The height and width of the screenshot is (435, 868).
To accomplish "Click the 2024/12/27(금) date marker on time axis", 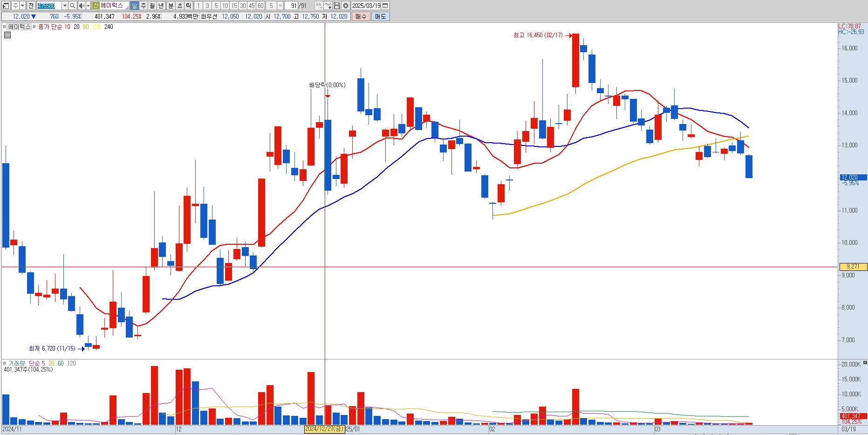I will pyautogui.click(x=324, y=429).
